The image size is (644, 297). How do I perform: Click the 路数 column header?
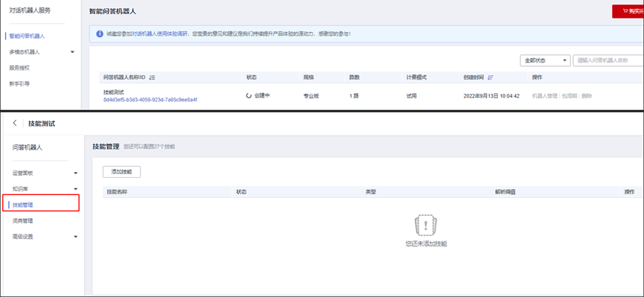click(354, 77)
